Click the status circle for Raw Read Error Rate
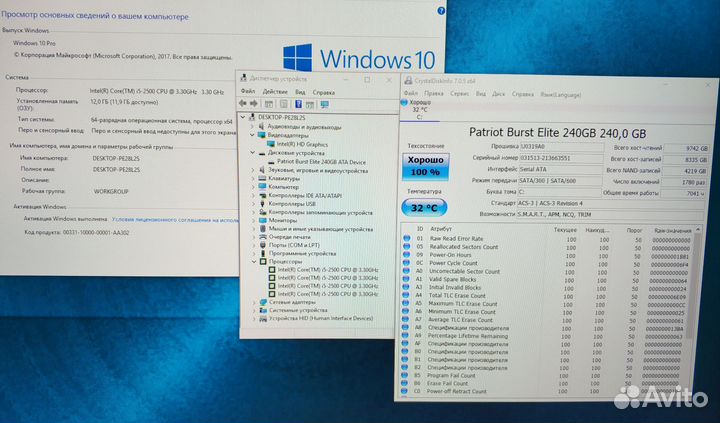This screenshot has width=720, height=423. click(x=406, y=238)
